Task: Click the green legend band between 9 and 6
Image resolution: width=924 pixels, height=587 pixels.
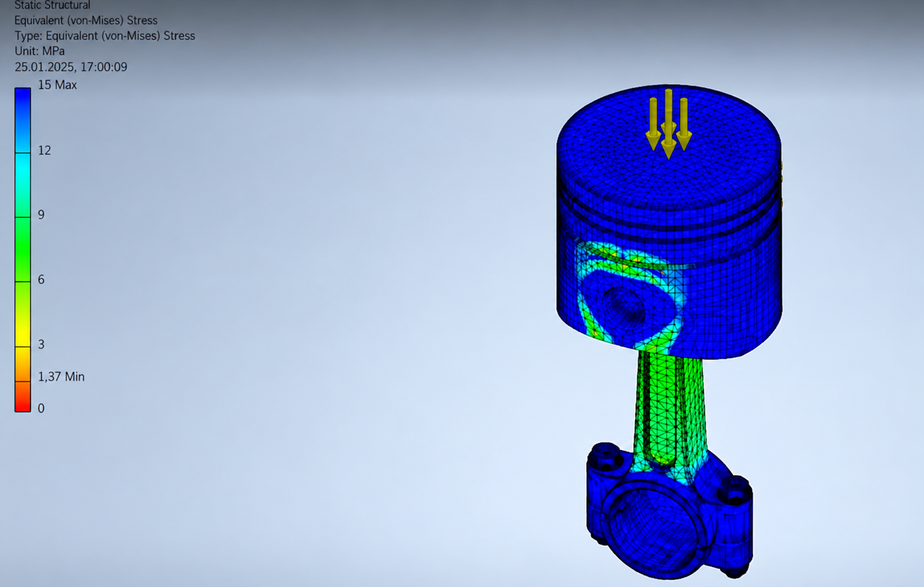Action: (22, 250)
